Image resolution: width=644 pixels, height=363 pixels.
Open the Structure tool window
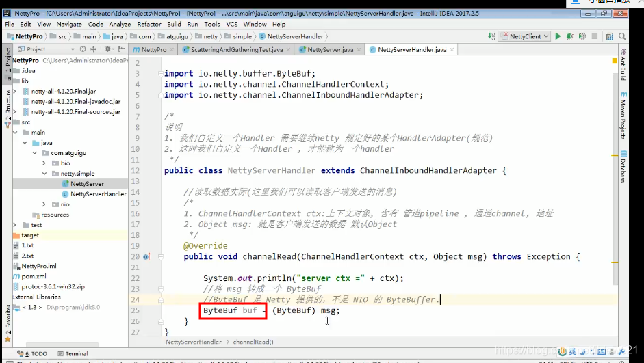pyautogui.click(x=8, y=107)
